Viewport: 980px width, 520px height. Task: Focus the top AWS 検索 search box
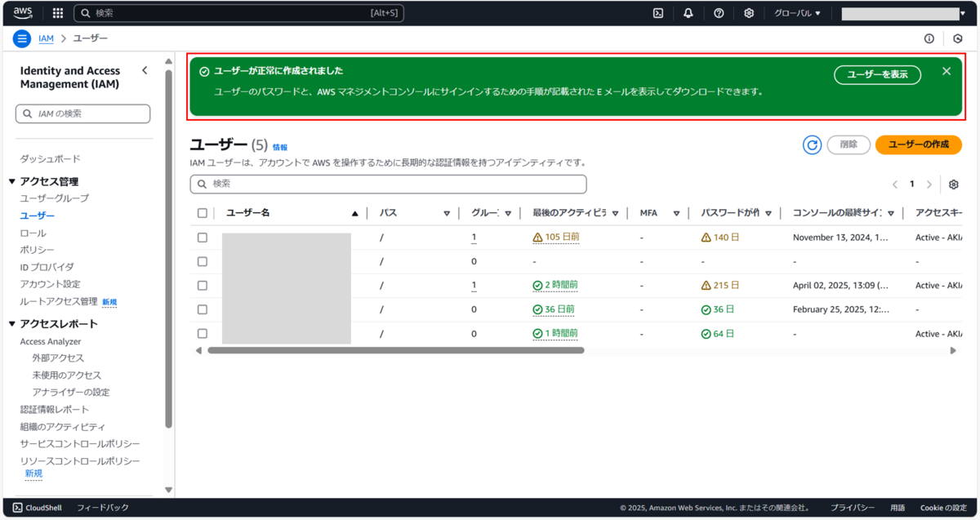(238, 13)
